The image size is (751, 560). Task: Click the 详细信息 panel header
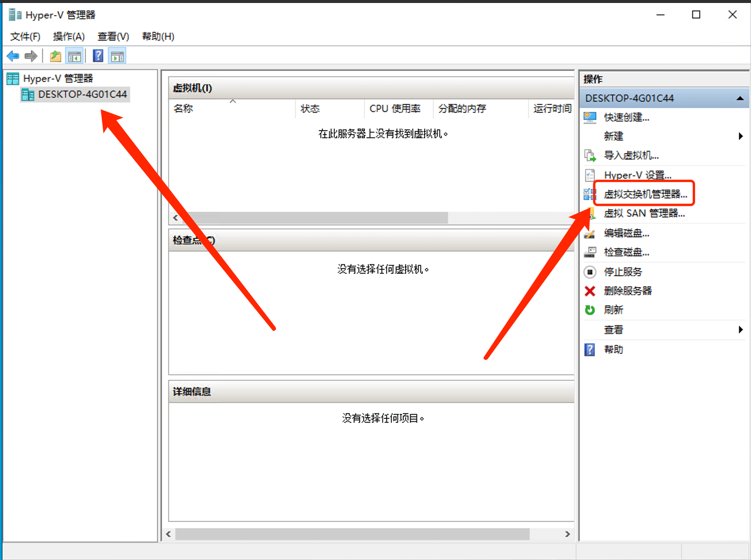coord(372,392)
